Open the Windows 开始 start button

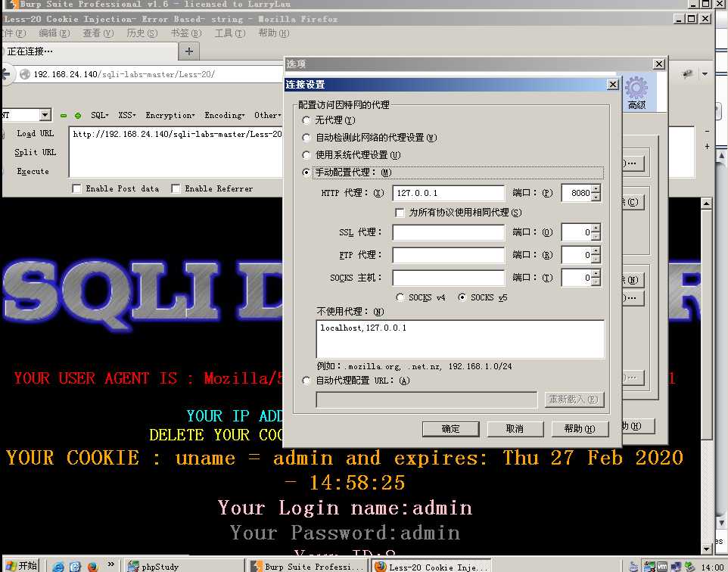click(20, 565)
